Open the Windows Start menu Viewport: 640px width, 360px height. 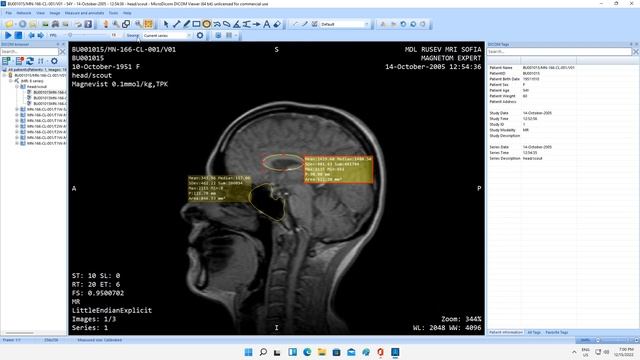(248, 352)
